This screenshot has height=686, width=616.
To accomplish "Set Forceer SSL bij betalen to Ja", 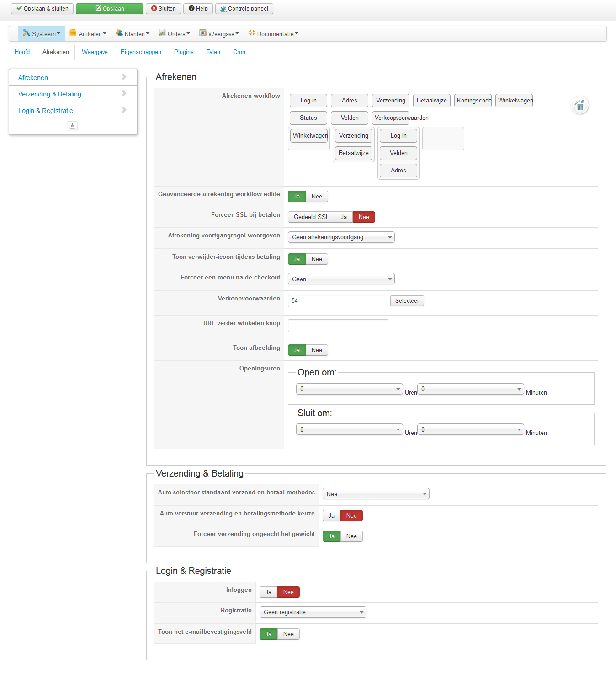I will pos(344,217).
